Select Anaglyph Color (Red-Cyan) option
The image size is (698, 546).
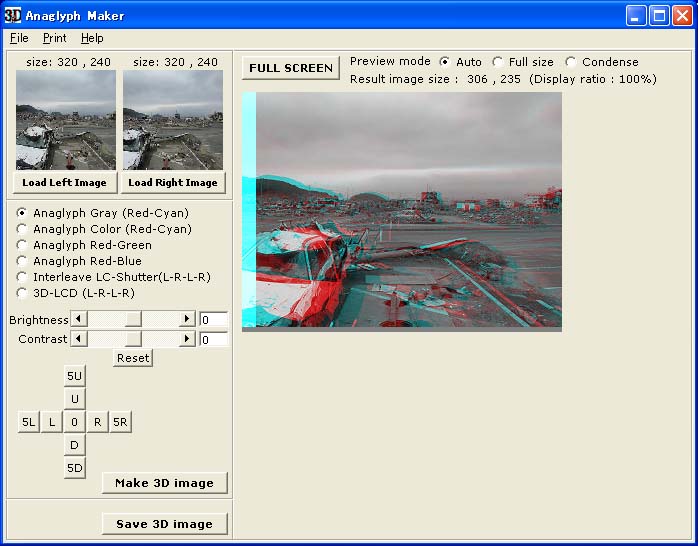pos(23,229)
